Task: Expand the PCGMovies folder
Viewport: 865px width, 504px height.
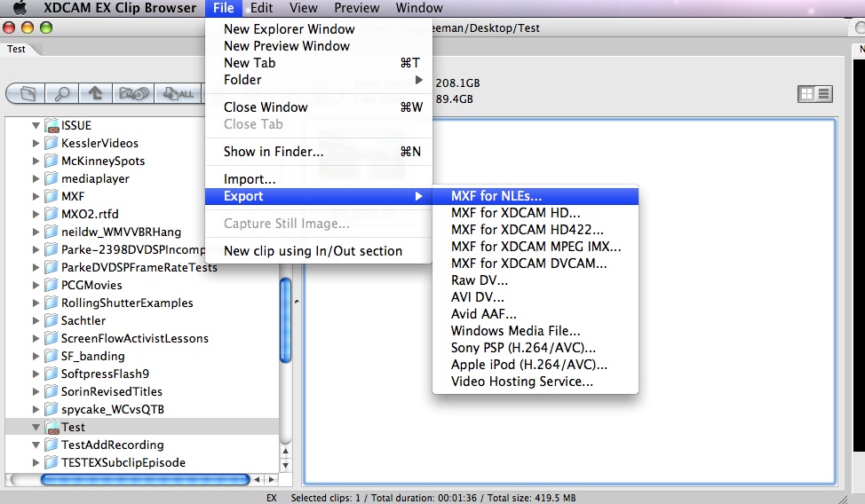Action: click(x=36, y=285)
